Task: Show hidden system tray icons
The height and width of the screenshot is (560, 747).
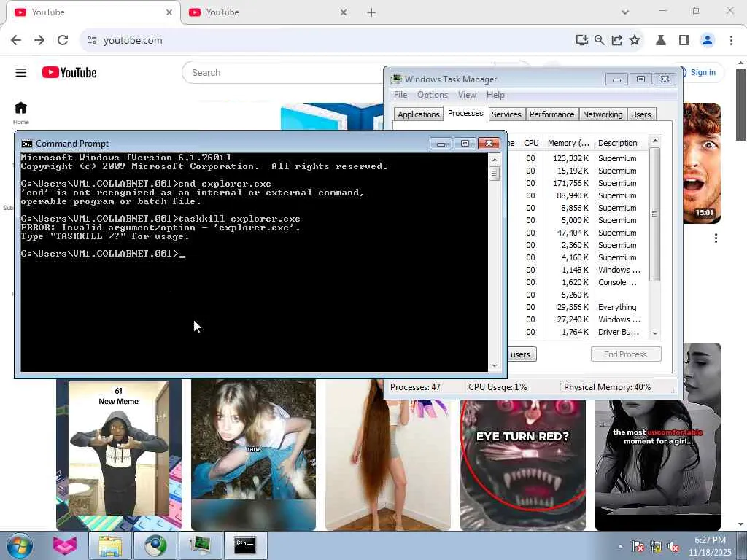Action: 620,547
